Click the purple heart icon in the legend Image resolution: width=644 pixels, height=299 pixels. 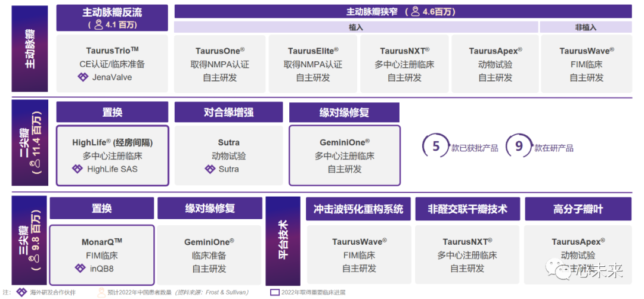(x=21, y=292)
